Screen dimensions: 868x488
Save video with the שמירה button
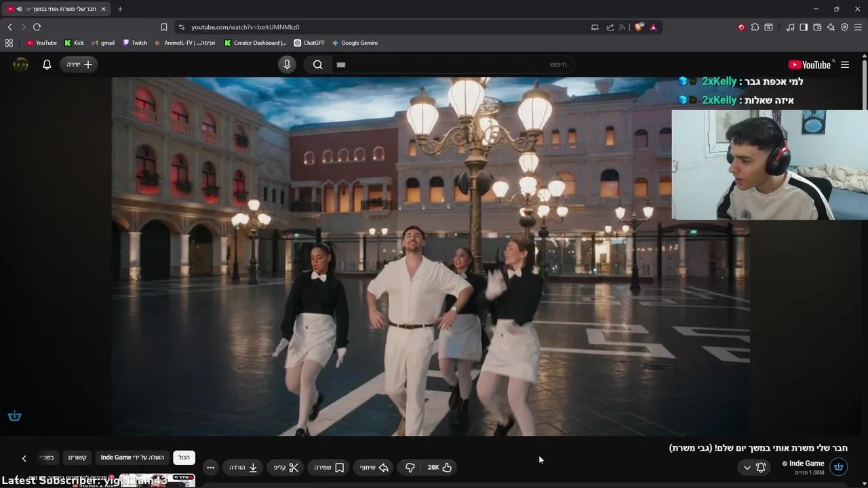(x=329, y=467)
